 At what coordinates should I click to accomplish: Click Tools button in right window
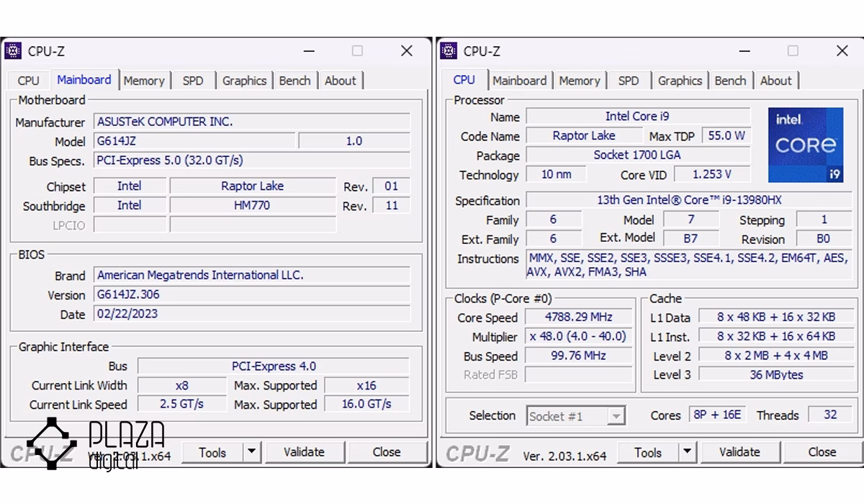(x=648, y=452)
